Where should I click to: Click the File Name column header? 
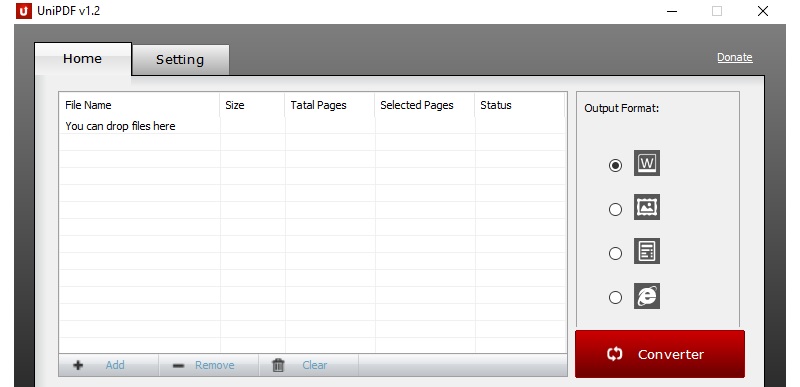[139, 105]
